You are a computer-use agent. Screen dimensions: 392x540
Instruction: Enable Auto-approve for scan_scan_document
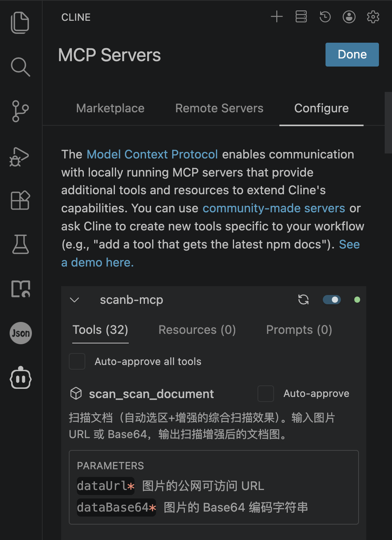click(266, 394)
